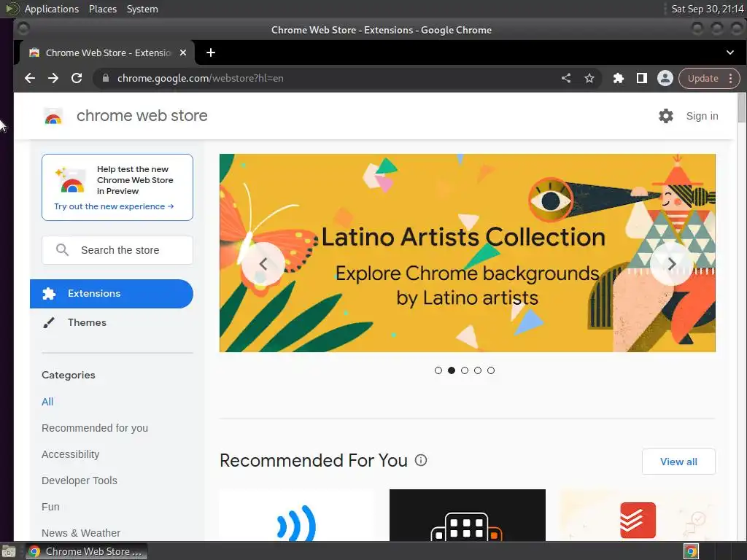Click search magnifier icon in store
Screen dimensions: 747x560
click(62, 250)
